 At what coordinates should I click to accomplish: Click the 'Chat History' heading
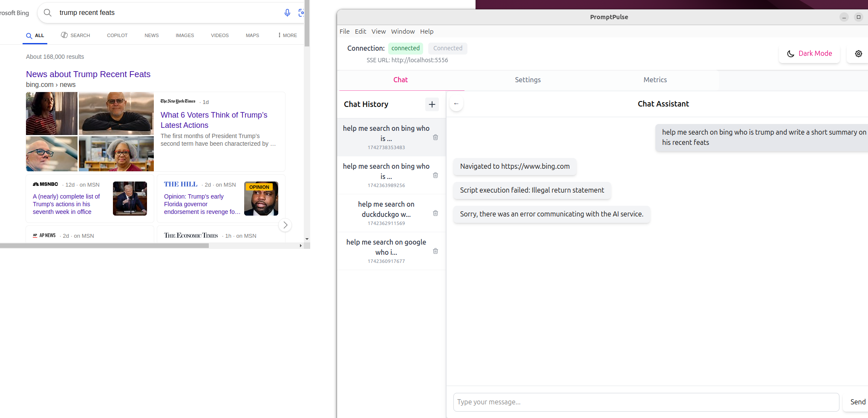click(366, 104)
